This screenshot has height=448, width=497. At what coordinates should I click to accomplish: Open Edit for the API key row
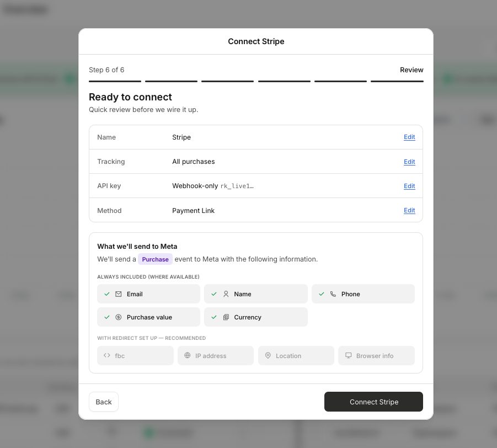point(409,186)
